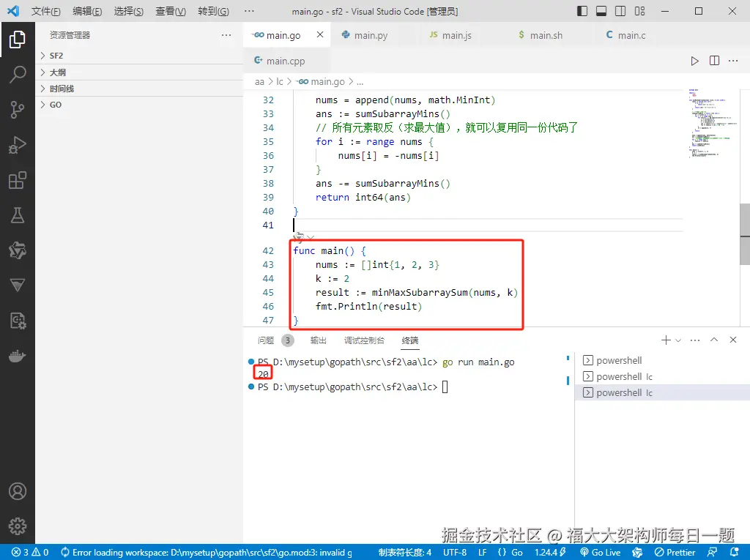Screen dimensions: 750x560
Task: Click the errors and warnings status indicator
Action: (29, 552)
